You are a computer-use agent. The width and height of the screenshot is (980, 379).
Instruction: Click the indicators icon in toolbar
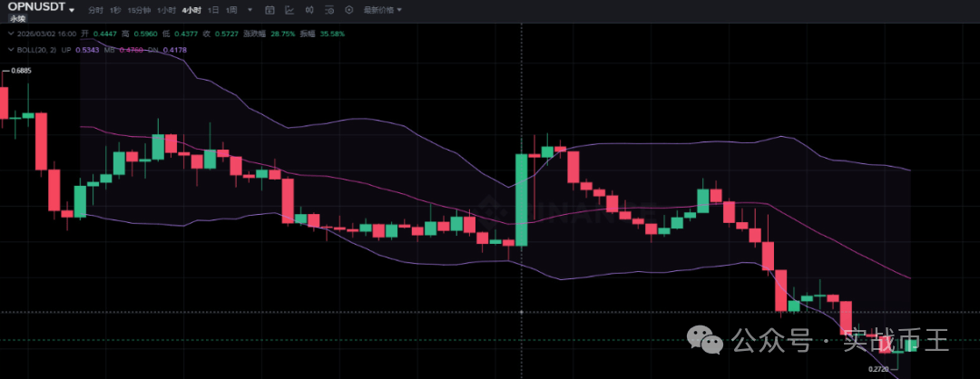pos(309,10)
